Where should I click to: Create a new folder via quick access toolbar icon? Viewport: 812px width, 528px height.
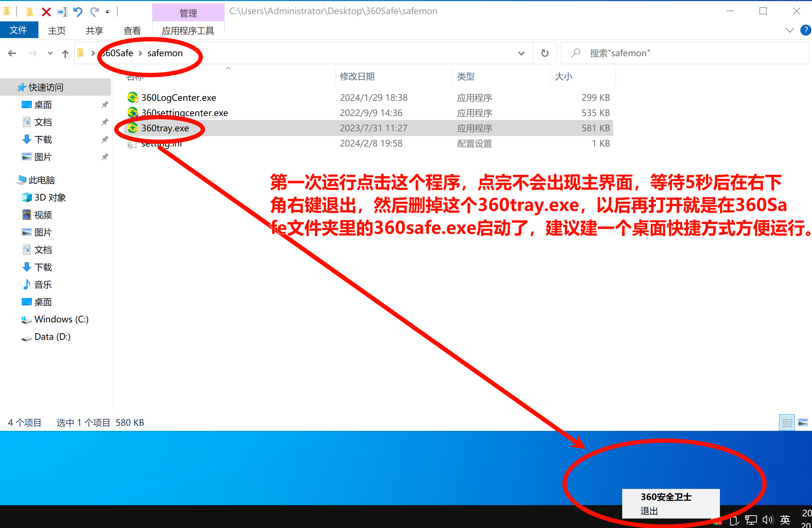pyautogui.click(x=30, y=11)
